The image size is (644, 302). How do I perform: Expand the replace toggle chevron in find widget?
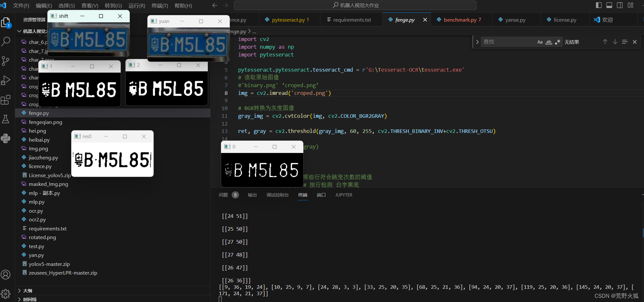(x=477, y=42)
